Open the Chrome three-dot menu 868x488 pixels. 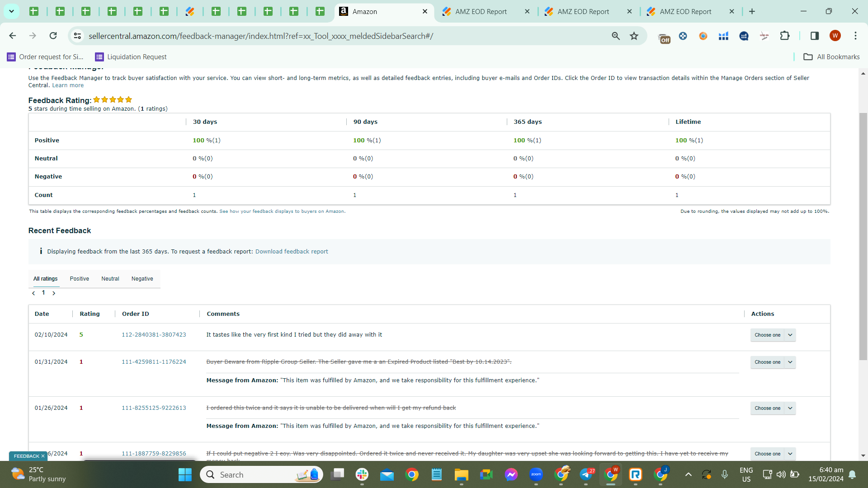(x=855, y=36)
